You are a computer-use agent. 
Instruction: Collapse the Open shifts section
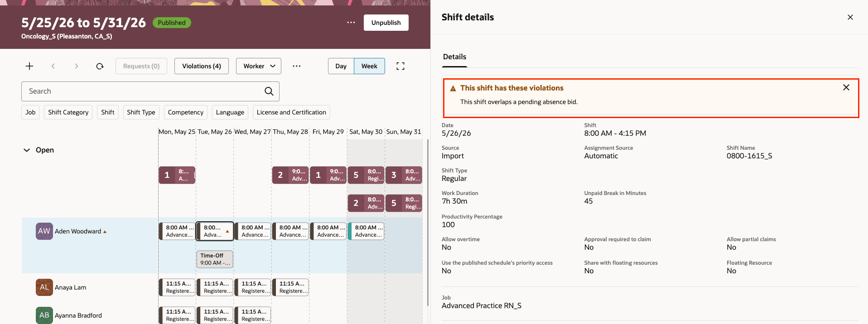27,150
